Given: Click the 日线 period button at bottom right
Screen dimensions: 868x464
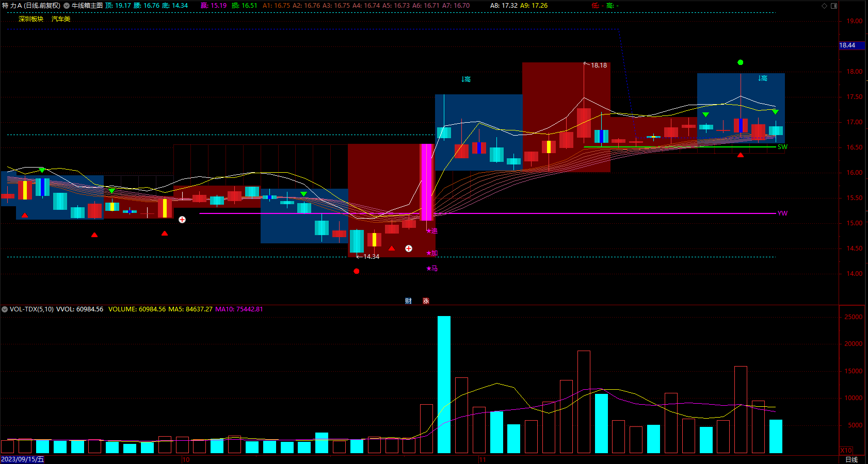Looking at the screenshot, I should tap(851, 459).
